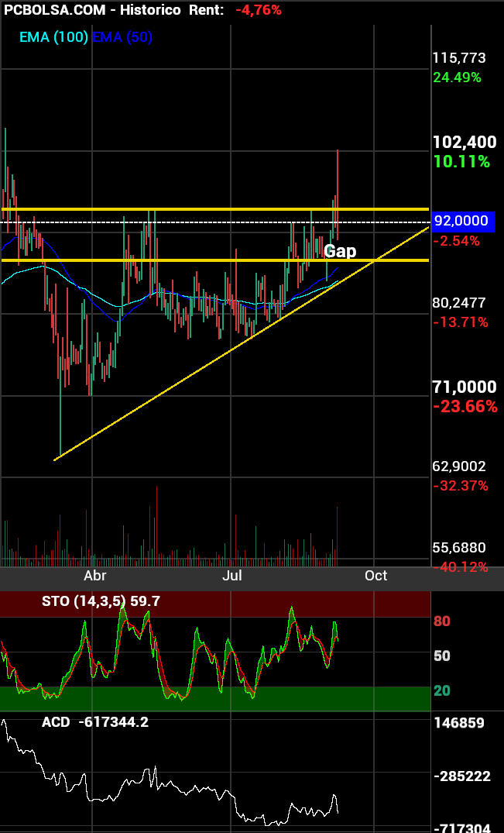Click the 102,400 price level label
Viewport: 504px width, 833px height.
coord(465,142)
